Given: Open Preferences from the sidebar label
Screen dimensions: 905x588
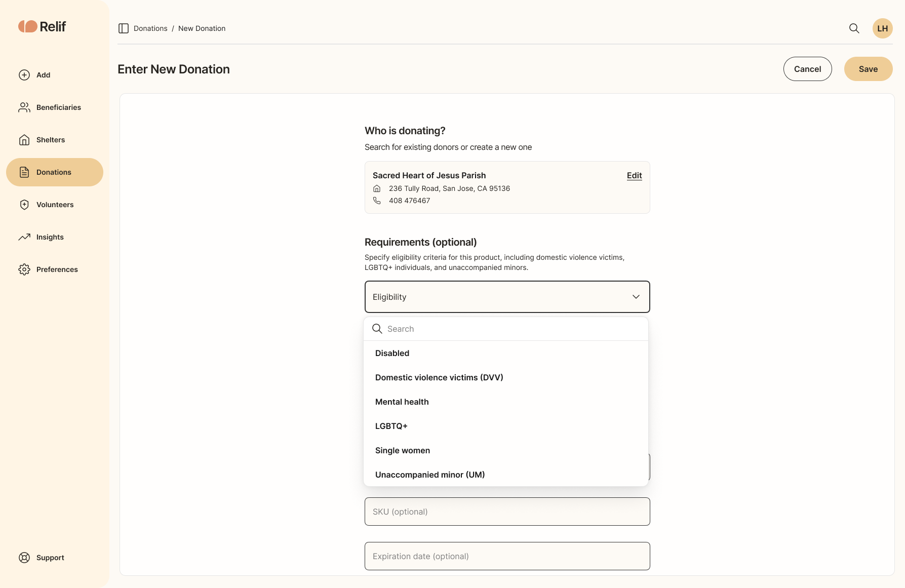Looking at the screenshot, I should 57,269.
